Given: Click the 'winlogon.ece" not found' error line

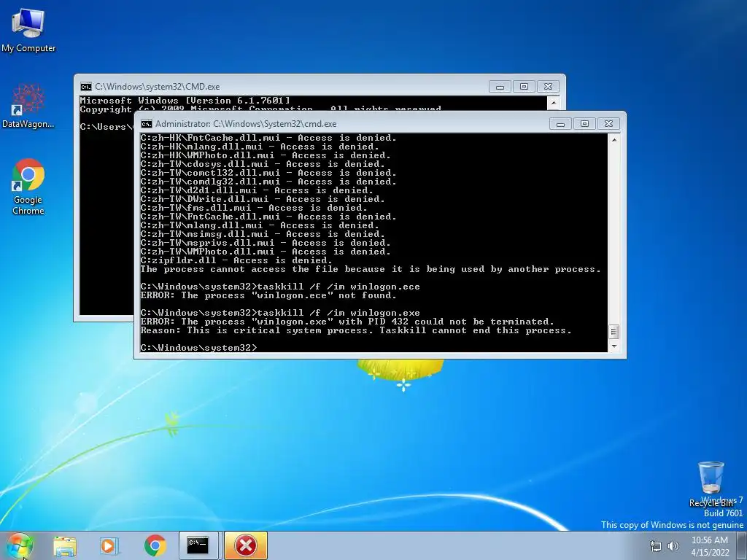Looking at the screenshot, I should pos(268,295).
